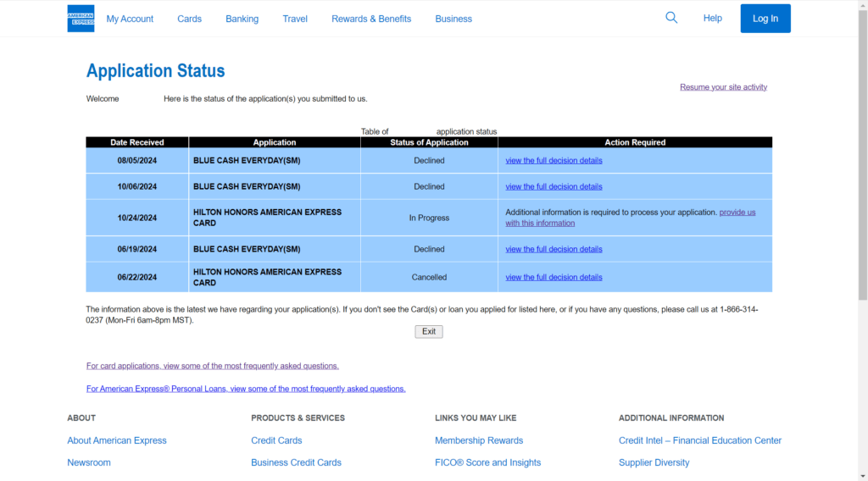The image size is (868, 481).
Task: Open the Cards menu
Action: tap(189, 19)
